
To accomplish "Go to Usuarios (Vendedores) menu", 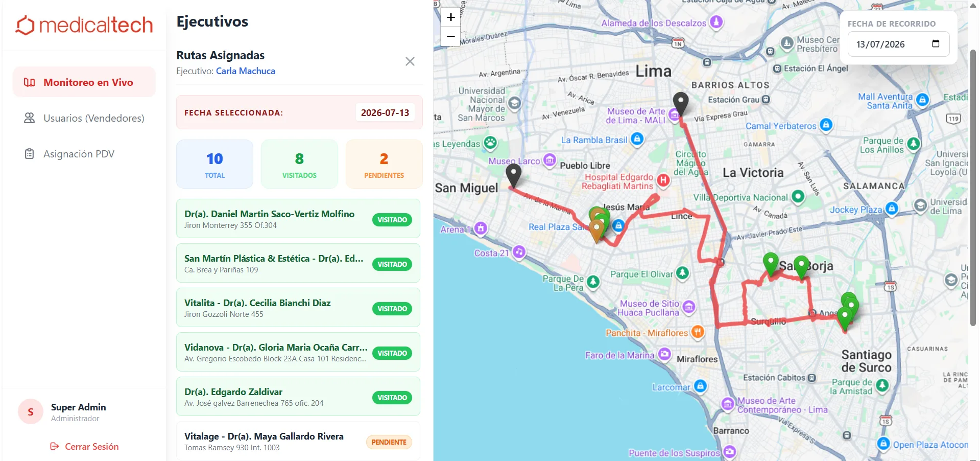I will (84, 118).
